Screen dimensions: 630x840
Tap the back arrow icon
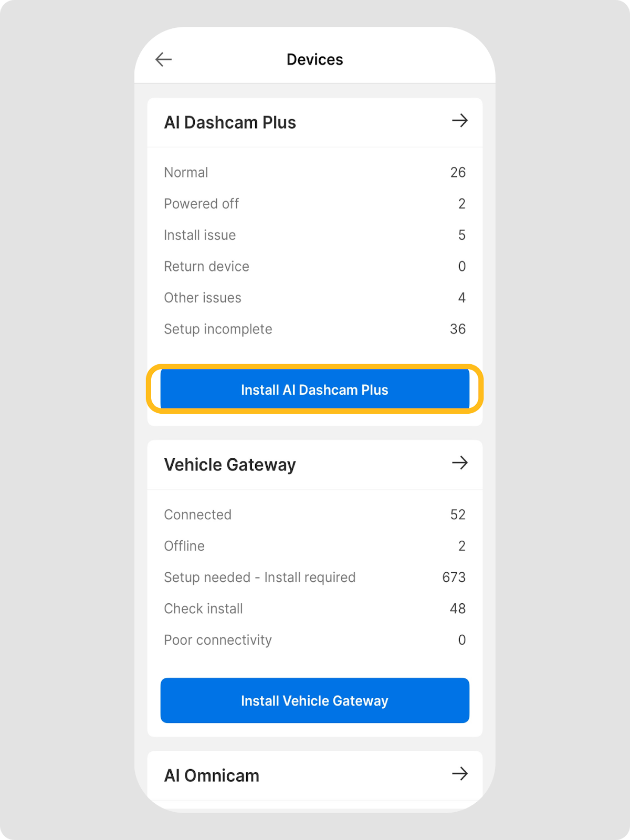(x=164, y=59)
